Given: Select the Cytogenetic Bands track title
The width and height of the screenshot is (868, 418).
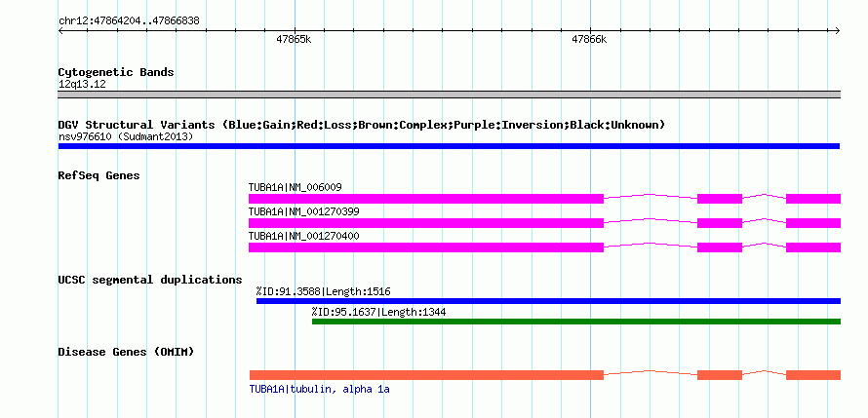Looking at the screenshot, I should (116, 72).
